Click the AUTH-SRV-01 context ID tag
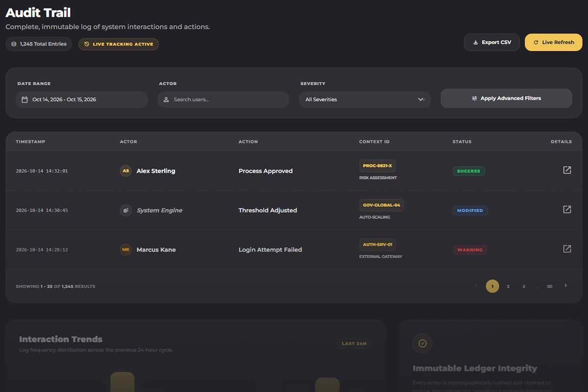Image resolution: width=588 pixels, height=392 pixels. [x=378, y=245]
